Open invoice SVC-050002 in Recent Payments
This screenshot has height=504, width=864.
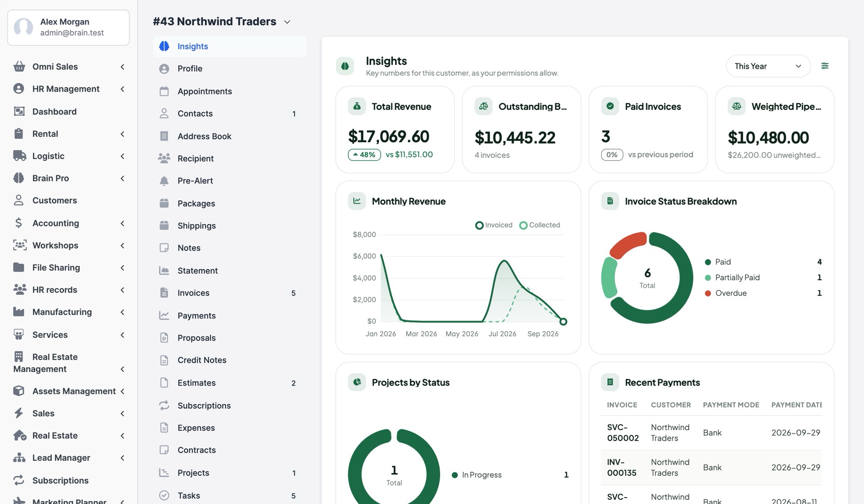tap(623, 432)
